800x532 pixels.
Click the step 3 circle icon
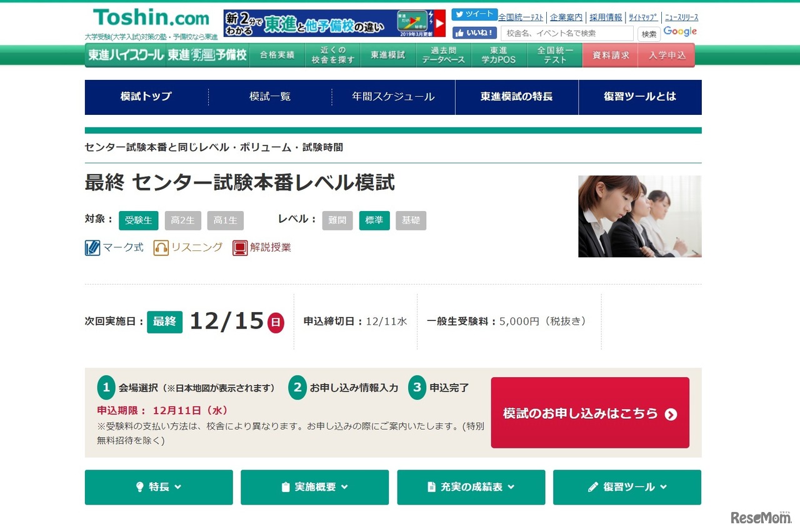click(417, 388)
